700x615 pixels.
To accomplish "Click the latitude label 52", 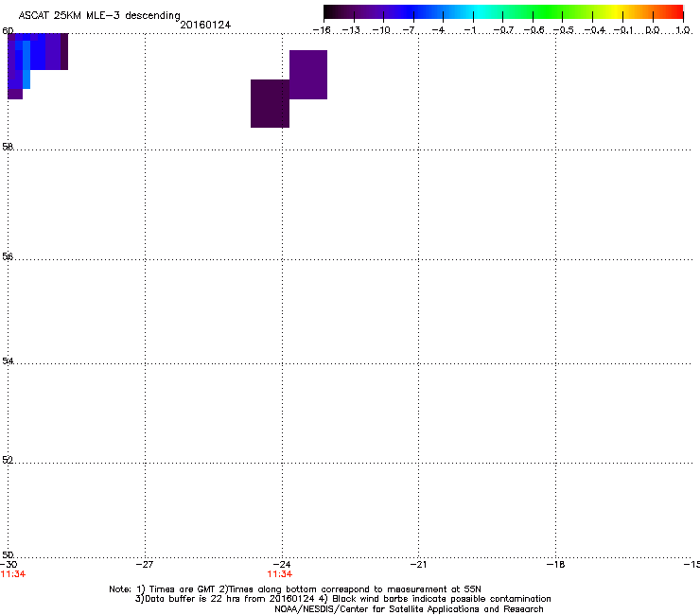I will click(8, 460).
